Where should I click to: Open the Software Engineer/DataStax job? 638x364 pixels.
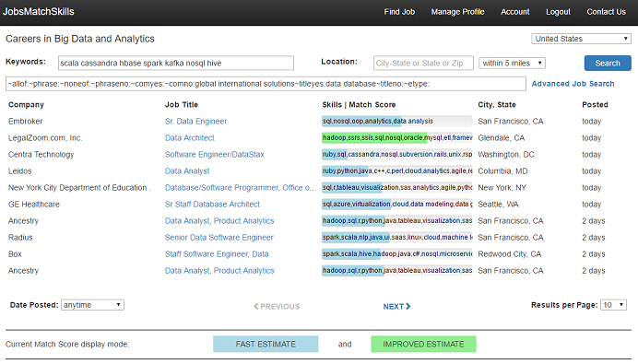[215, 155]
